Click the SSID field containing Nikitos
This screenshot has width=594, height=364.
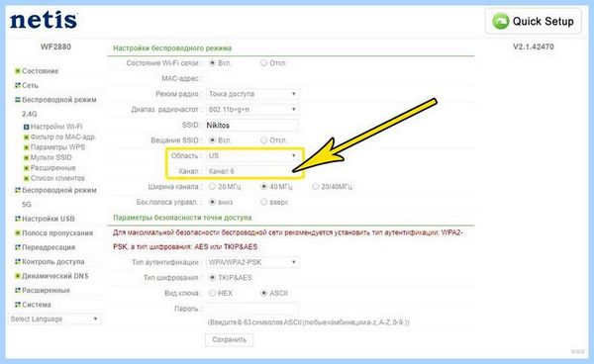coord(252,125)
